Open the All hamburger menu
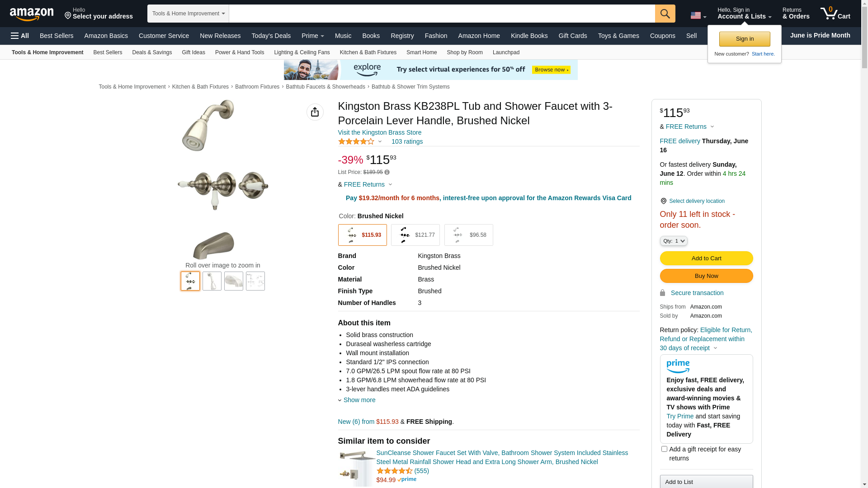This screenshot has width=868, height=488. [20, 36]
